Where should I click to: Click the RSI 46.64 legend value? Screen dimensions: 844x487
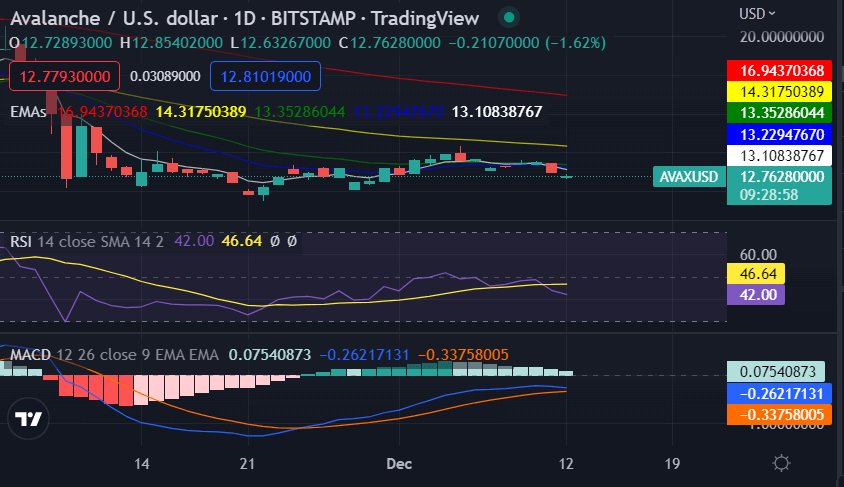pyautogui.click(x=242, y=241)
